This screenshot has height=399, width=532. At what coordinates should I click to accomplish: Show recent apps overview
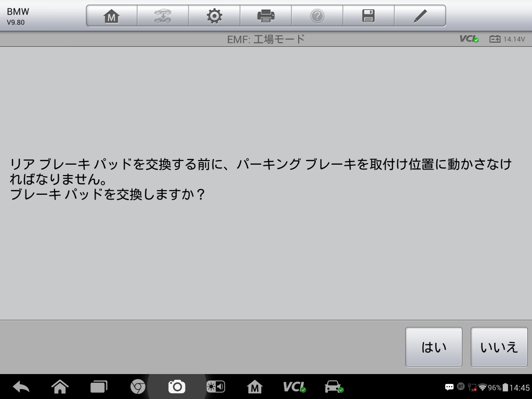click(99, 387)
